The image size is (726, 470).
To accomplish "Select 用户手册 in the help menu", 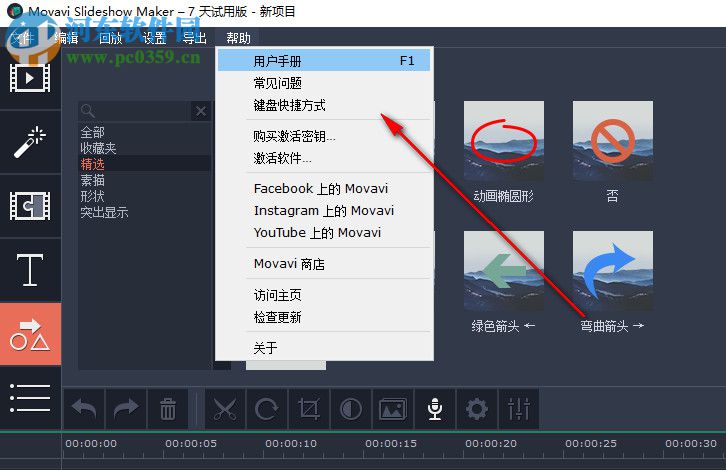I will 324,61.
